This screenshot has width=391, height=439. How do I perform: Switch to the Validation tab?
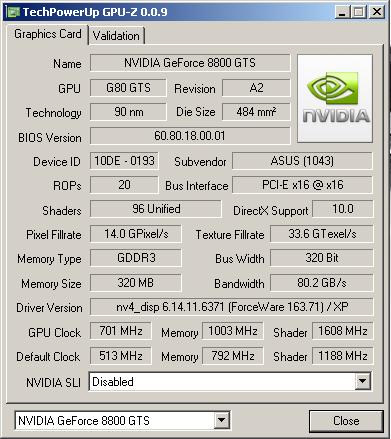tap(116, 36)
